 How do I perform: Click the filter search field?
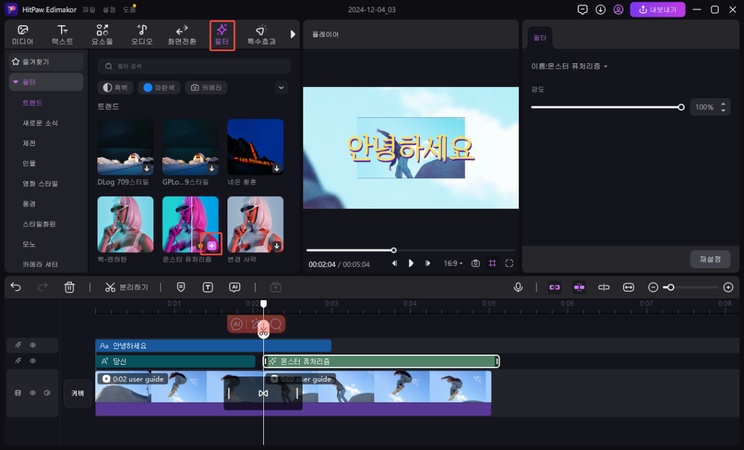click(194, 66)
